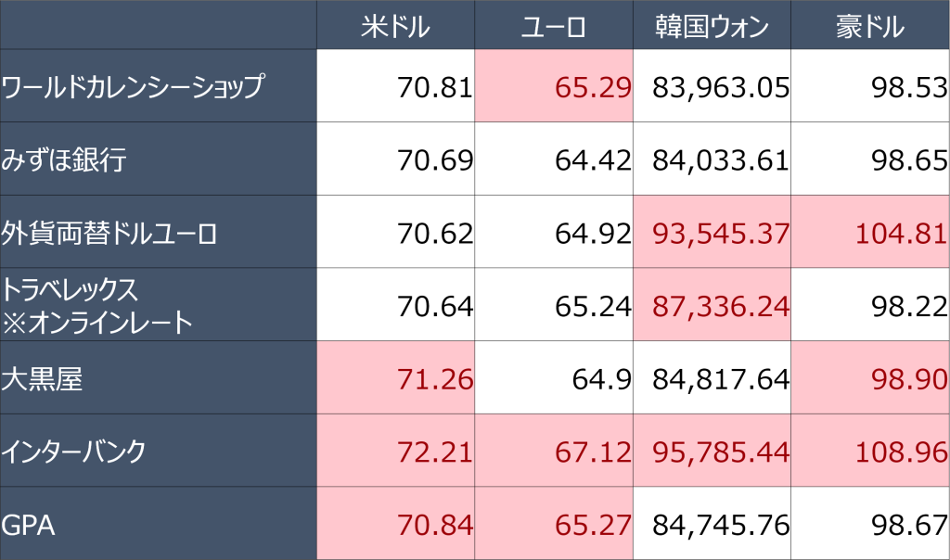The height and width of the screenshot is (560, 950).
Task: Select the 70.84 GPA dollar cell
Action: click(395, 524)
